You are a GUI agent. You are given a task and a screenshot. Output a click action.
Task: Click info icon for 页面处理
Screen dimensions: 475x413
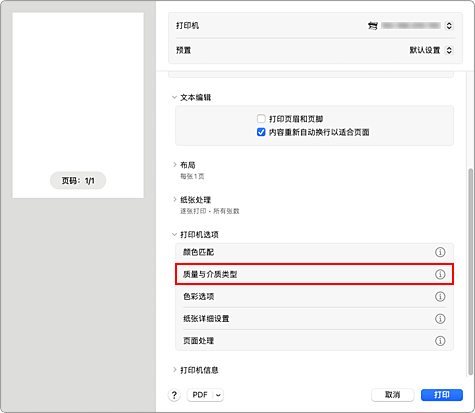(440, 341)
